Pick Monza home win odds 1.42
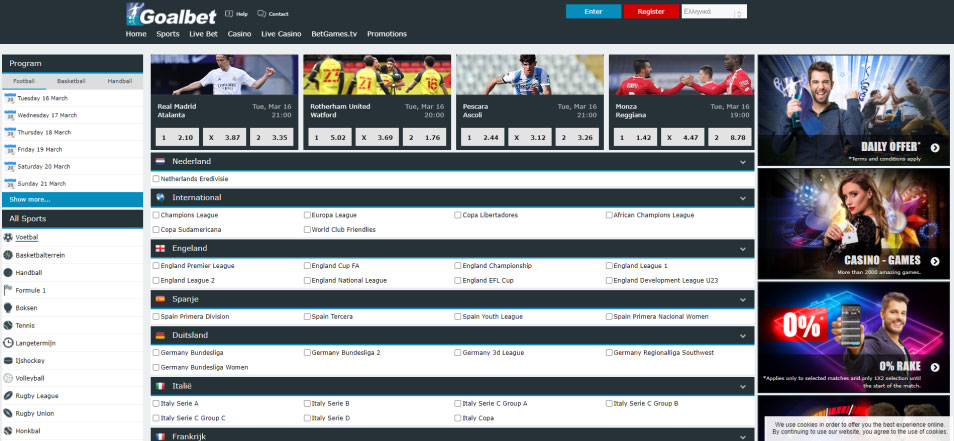The width and height of the screenshot is (954, 441). 635,137
